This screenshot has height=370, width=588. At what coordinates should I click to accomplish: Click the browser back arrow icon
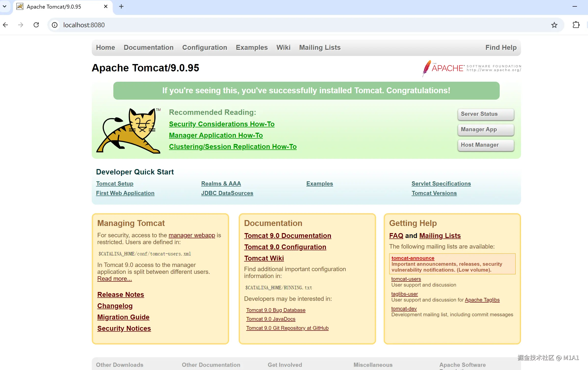[x=5, y=25]
